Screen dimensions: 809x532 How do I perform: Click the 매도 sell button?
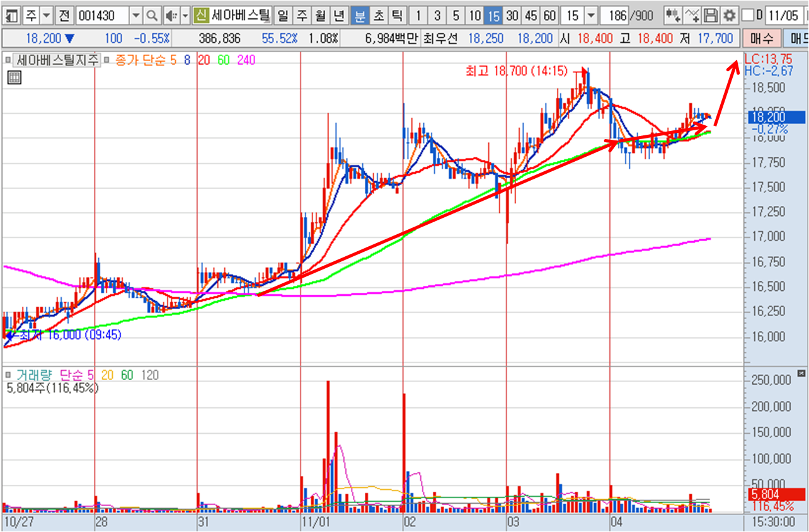(796, 38)
